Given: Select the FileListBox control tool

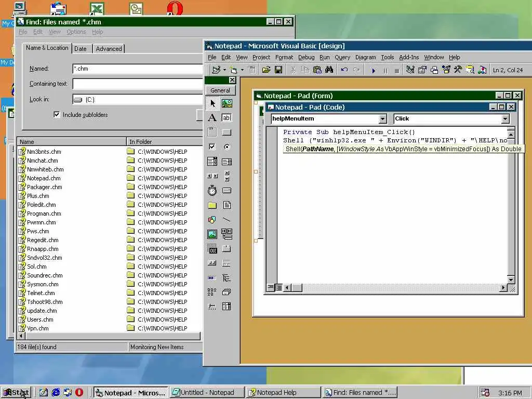Looking at the screenshot, I should (227, 205).
